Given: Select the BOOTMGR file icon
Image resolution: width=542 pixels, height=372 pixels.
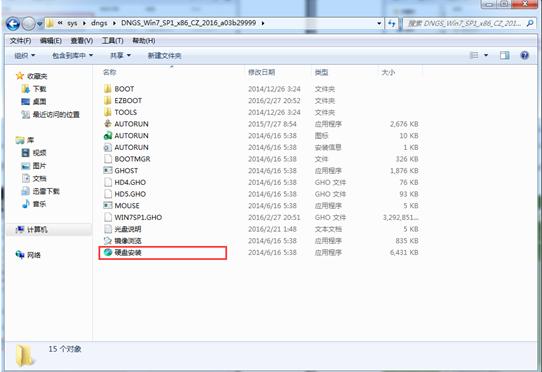Looking at the screenshot, I should point(108,159).
